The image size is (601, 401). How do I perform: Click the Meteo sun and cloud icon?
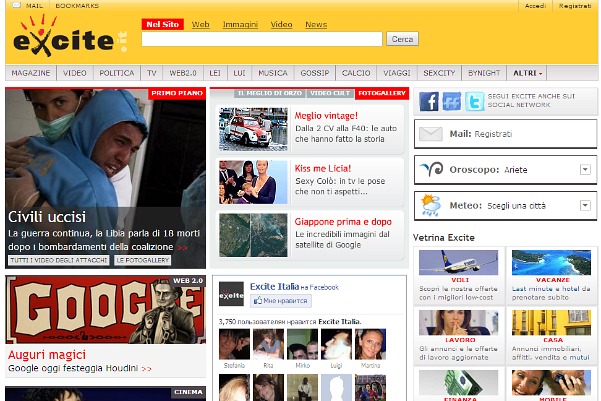(430, 205)
